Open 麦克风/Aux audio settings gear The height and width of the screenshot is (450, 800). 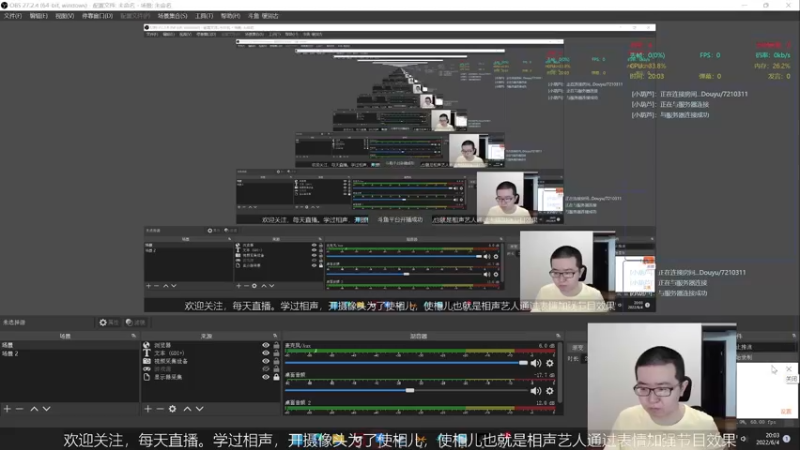coord(549,363)
